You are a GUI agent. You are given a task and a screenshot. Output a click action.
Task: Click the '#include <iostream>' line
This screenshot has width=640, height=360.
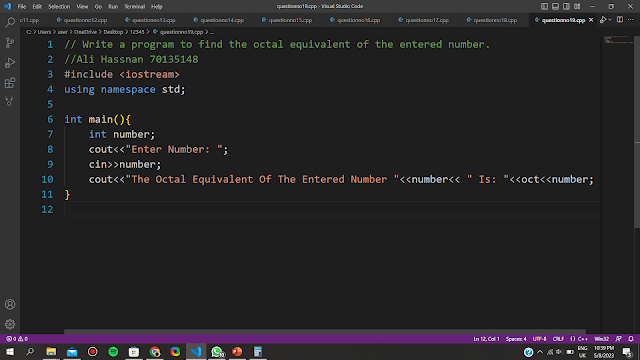pos(122,74)
